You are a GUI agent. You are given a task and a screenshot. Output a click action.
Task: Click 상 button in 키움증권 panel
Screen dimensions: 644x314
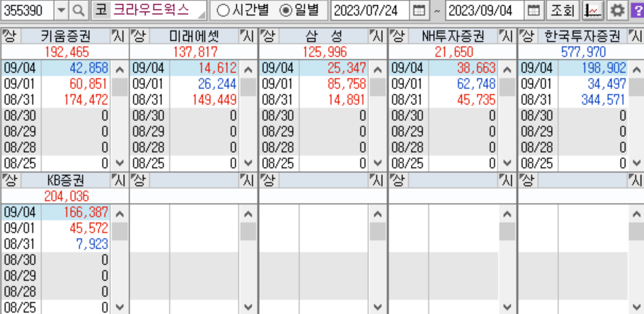[10, 37]
